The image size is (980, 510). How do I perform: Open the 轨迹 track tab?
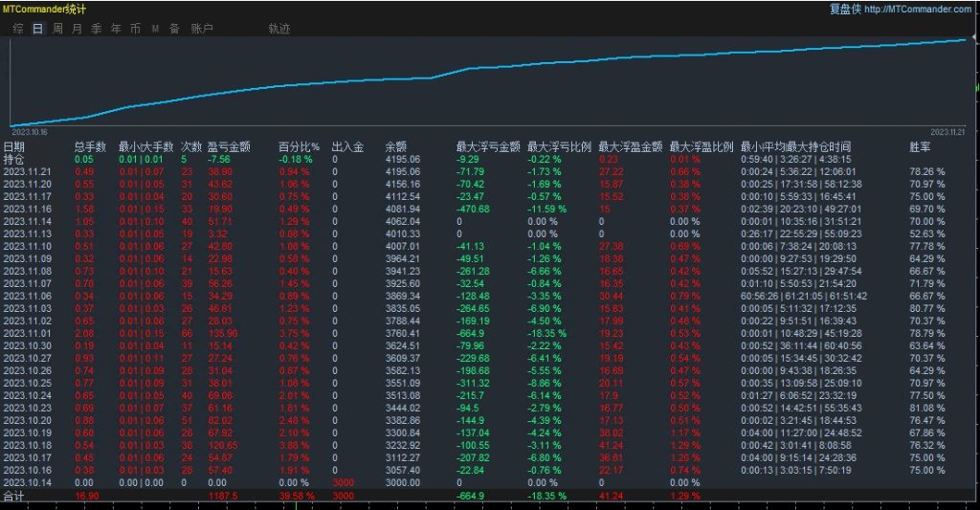(x=278, y=29)
